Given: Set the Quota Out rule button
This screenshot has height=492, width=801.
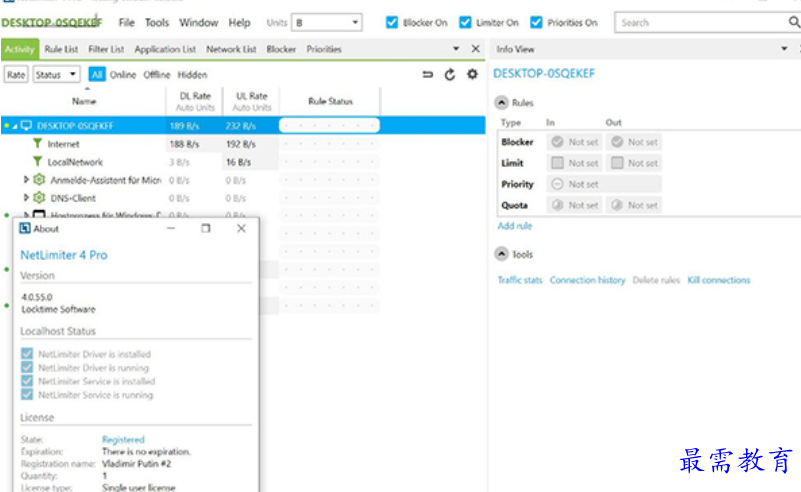Looking at the screenshot, I should 634,205.
